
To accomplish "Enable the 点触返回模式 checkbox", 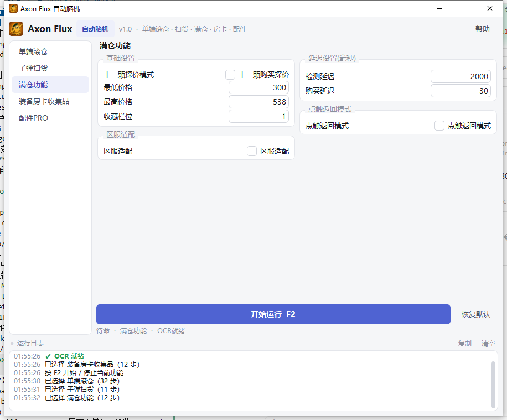I will tap(439, 126).
